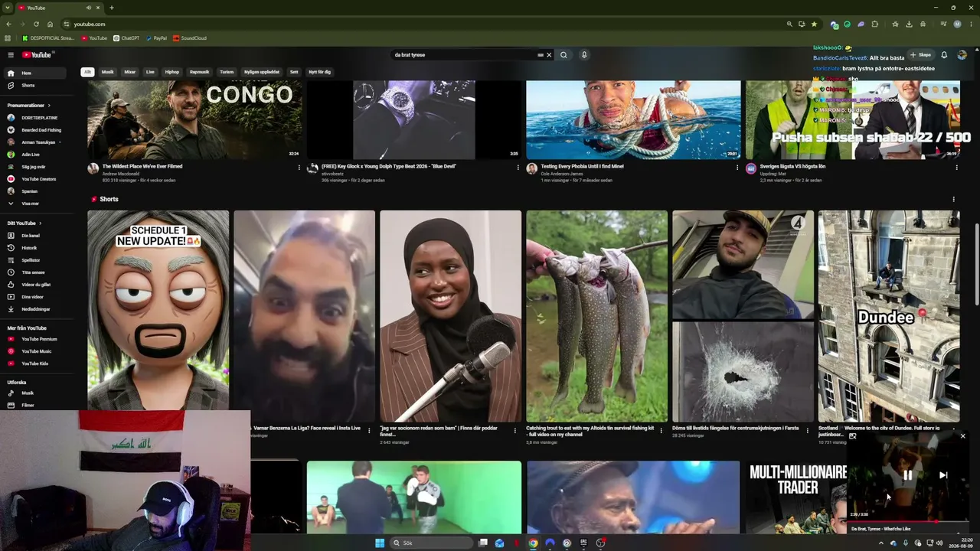Pause the miniplayer video
The width and height of the screenshot is (980, 551).
[x=907, y=475]
